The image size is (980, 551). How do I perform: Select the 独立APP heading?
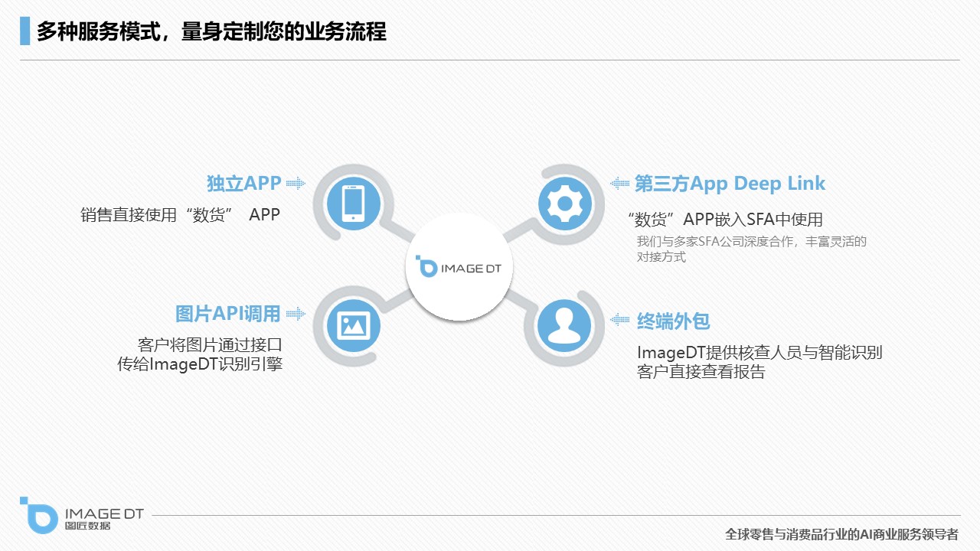[244, 184]
